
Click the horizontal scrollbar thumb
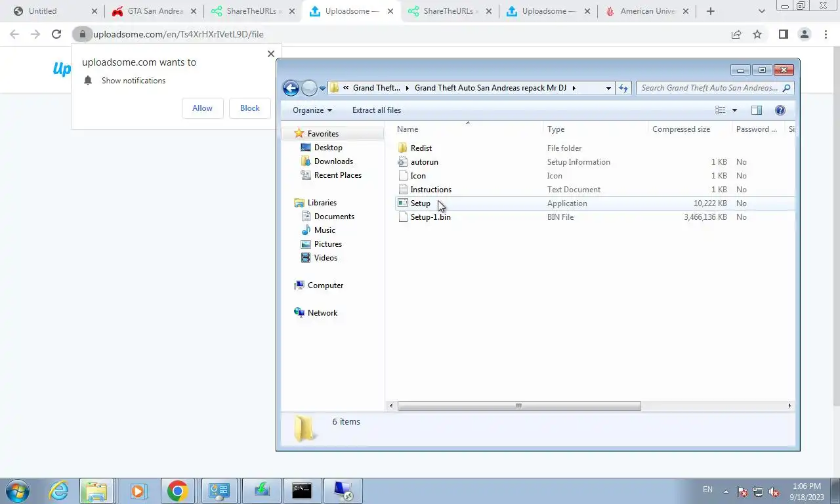[518, 406]
